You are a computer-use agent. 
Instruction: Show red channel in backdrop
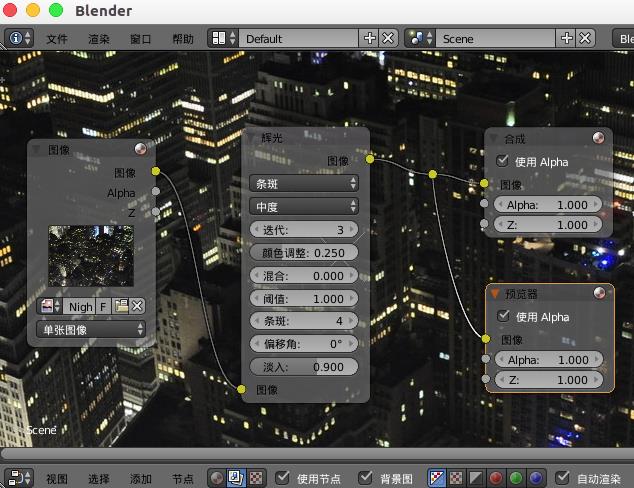(x=495, y=478)
